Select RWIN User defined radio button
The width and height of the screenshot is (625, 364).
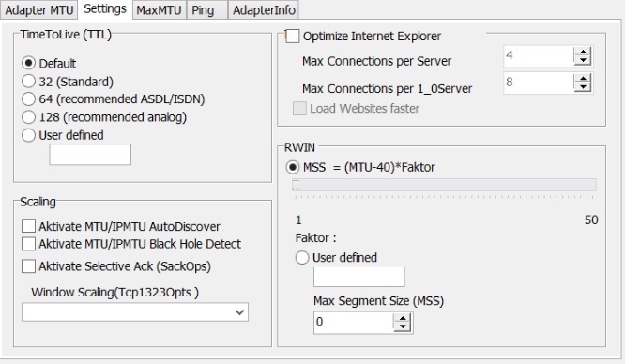[302, 258]
